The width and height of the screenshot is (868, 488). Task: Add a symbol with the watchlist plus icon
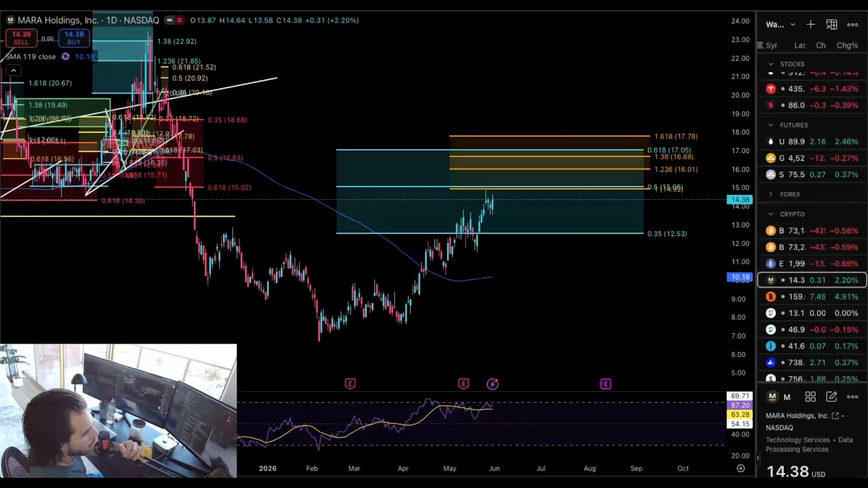click(x=810, y=24)
